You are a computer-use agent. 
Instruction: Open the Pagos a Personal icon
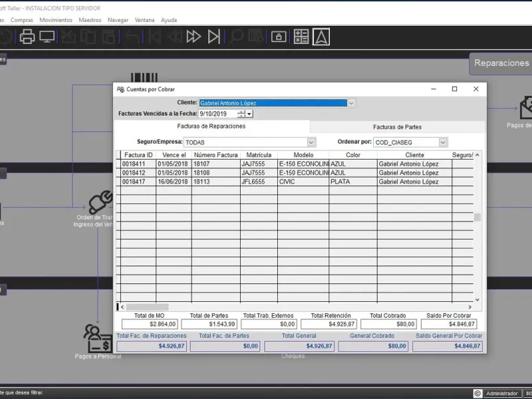pyautogui.click(x=97, y=339)
